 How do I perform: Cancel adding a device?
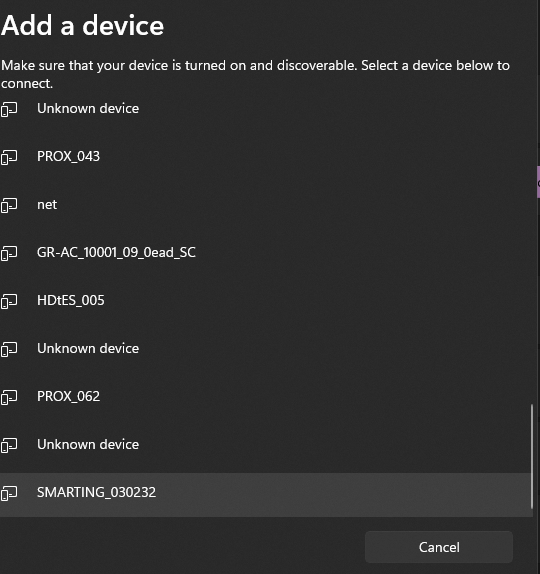(439, 547)
